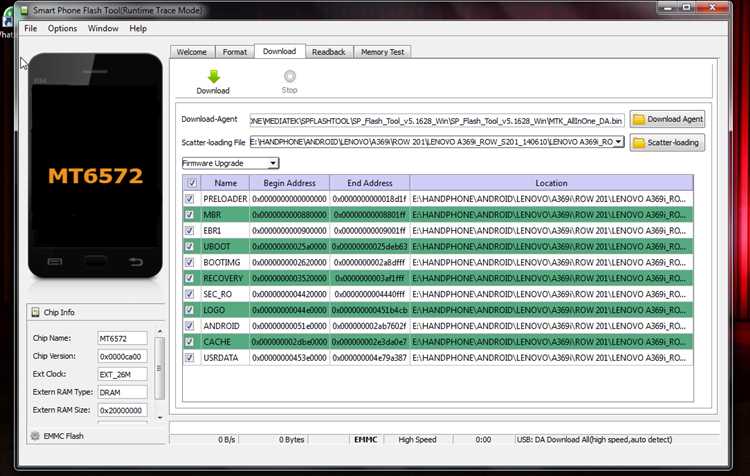This screenshot has width=750, height=476.
Task: Select the Download tab
Action: coord(279,51)
